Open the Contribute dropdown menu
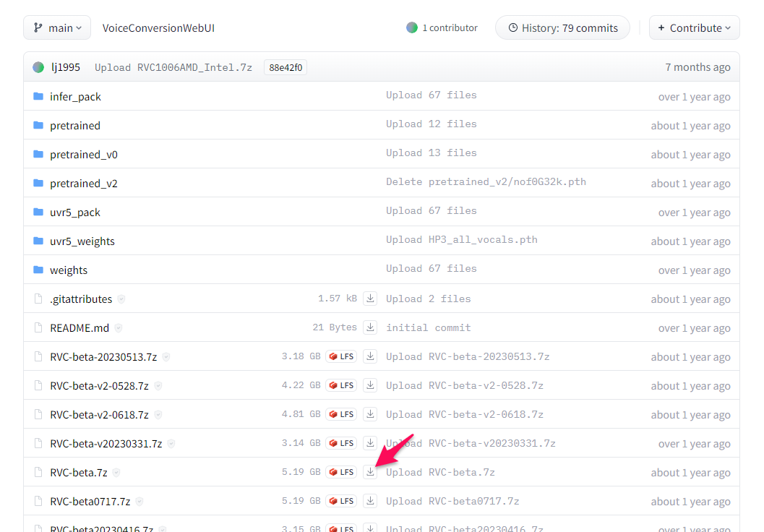This screenshot has height=532, width=764. (x=694, y=27)
